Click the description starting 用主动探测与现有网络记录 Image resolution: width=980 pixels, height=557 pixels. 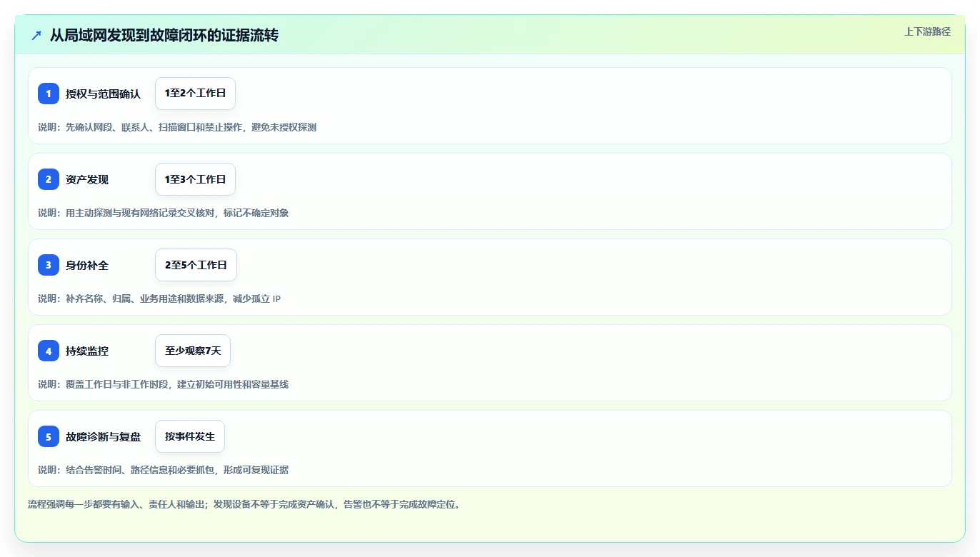(163, 213)
